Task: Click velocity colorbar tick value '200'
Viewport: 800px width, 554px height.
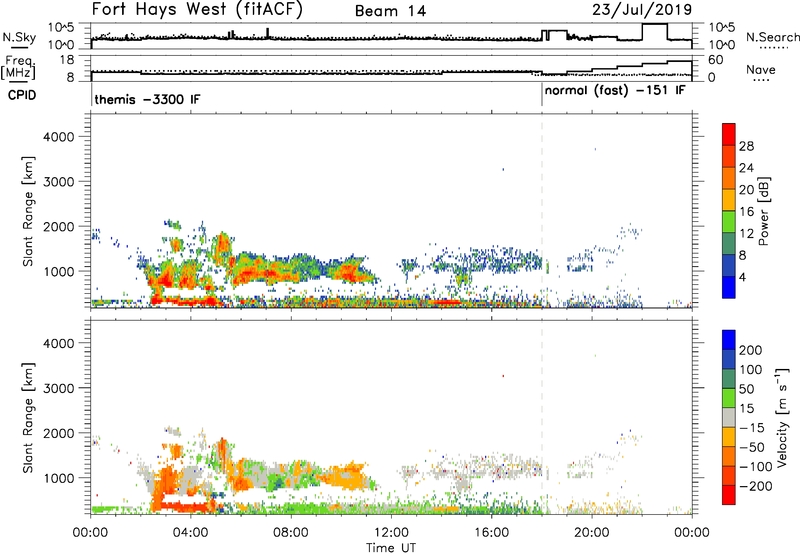Action: 751,350
